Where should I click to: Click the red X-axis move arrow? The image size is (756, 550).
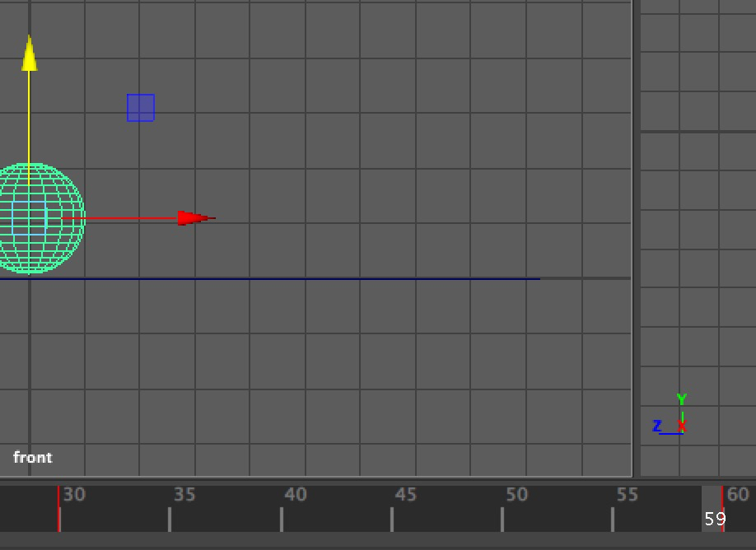coord(196,218)
